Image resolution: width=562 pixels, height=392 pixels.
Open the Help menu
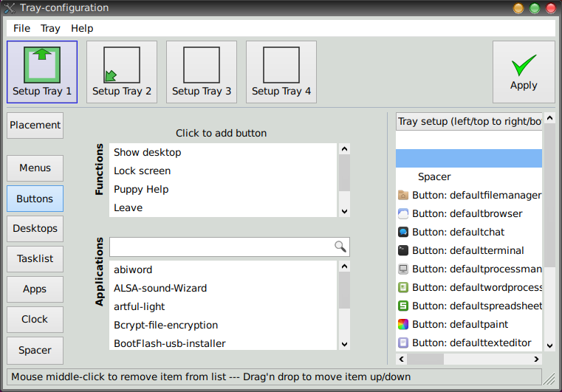point(82,28)
